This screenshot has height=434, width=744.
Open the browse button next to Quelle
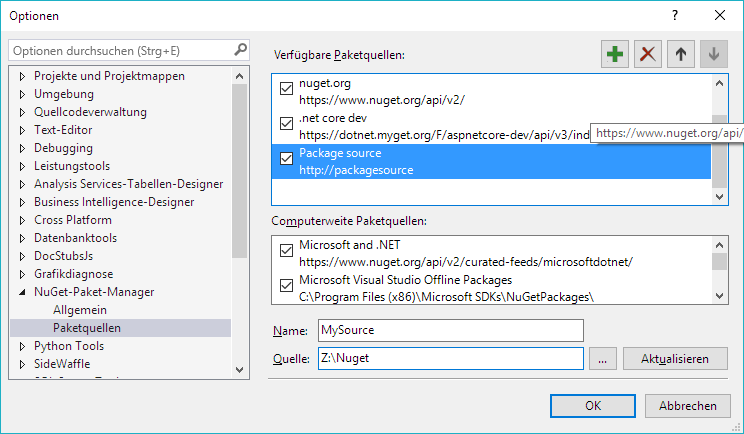[x=603, y=359]
